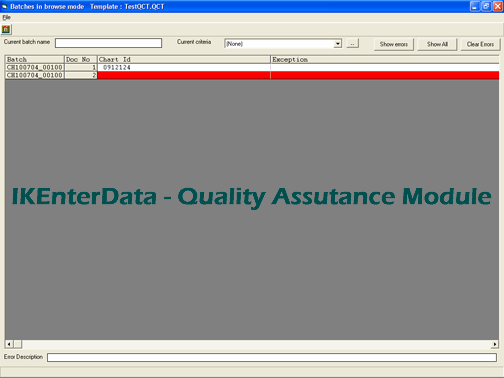Click the Clear Errors button
This screenshot has height=378, width=504.
480,44
